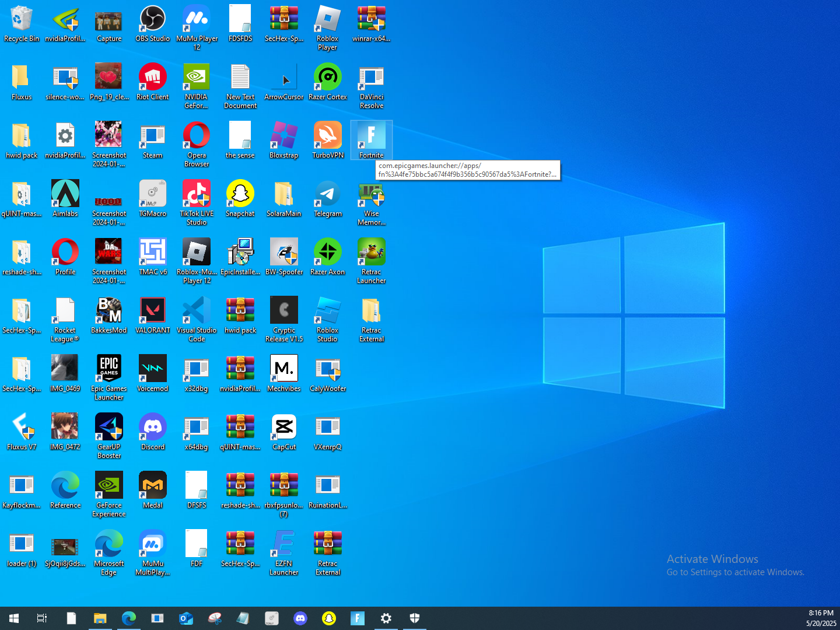Click the taskbar clock showing 8:16 PM
This screenshot has width=840, height=630.
pos(821,618)
